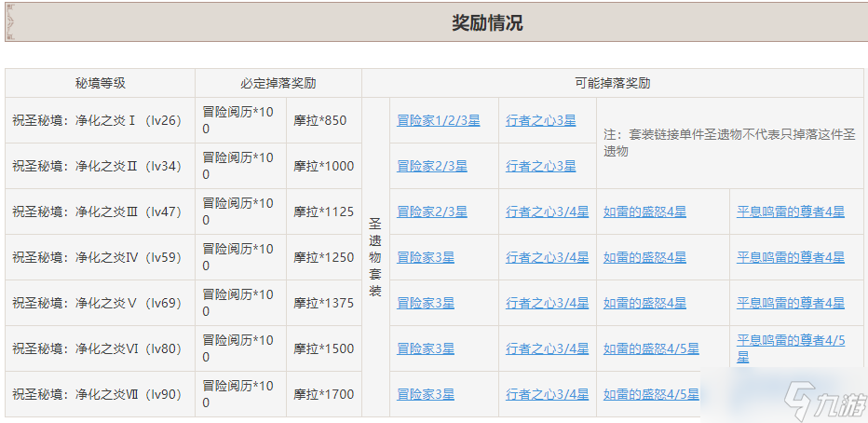Open the 冒险家1/2/3星 link

pos(439,120)
